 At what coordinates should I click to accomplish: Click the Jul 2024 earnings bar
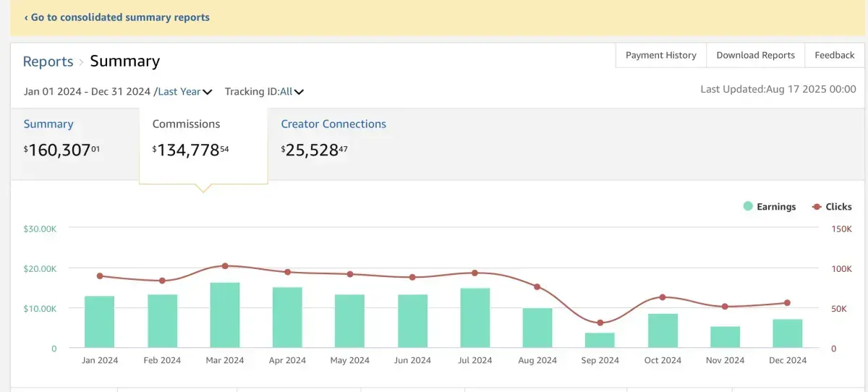point(475,318)
